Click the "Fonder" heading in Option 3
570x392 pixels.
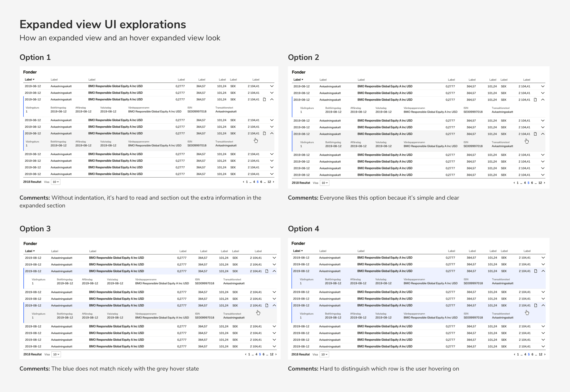pos(30,244)
